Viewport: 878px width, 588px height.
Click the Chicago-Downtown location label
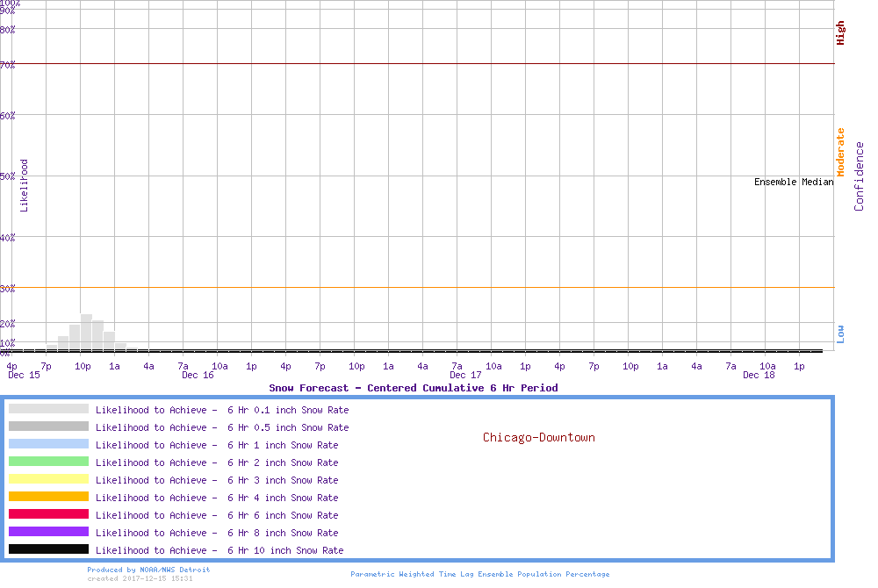(x=538, y=437)
